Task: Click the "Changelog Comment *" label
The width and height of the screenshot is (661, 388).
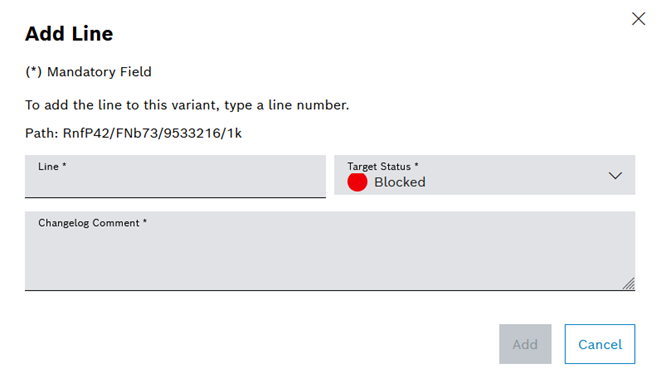Action: [x=92, y=223]
